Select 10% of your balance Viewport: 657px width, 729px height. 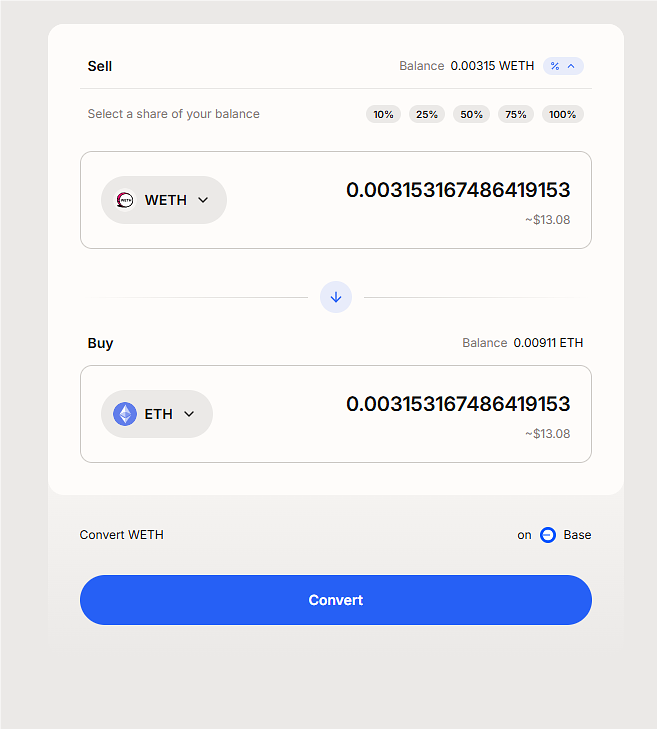383,114
